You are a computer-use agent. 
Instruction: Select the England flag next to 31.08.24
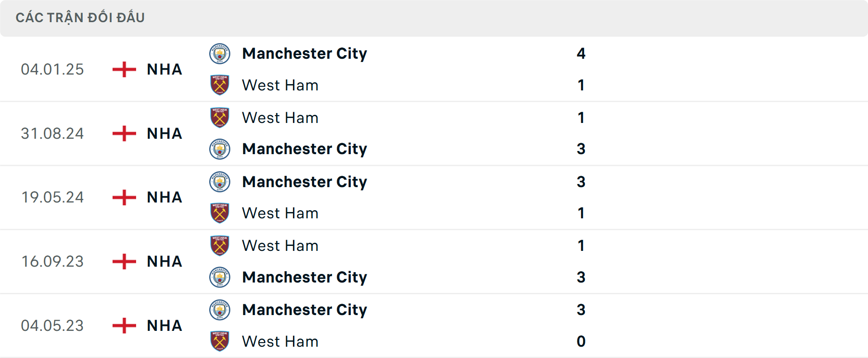tap(124, 133)
